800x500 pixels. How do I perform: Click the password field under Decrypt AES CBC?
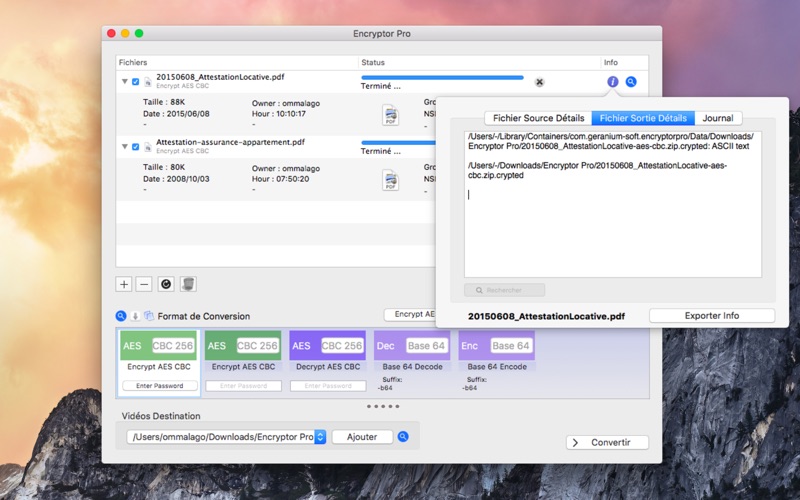328,386
